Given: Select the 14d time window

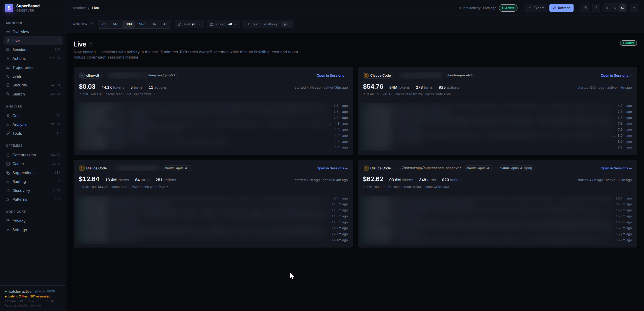Looking at the screenshot, I should tap(115, 24).
